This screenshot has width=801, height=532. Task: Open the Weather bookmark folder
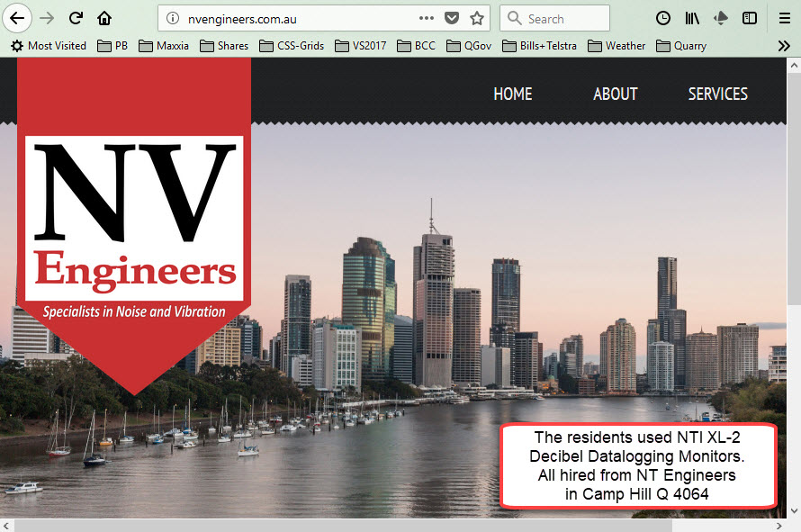616,46
